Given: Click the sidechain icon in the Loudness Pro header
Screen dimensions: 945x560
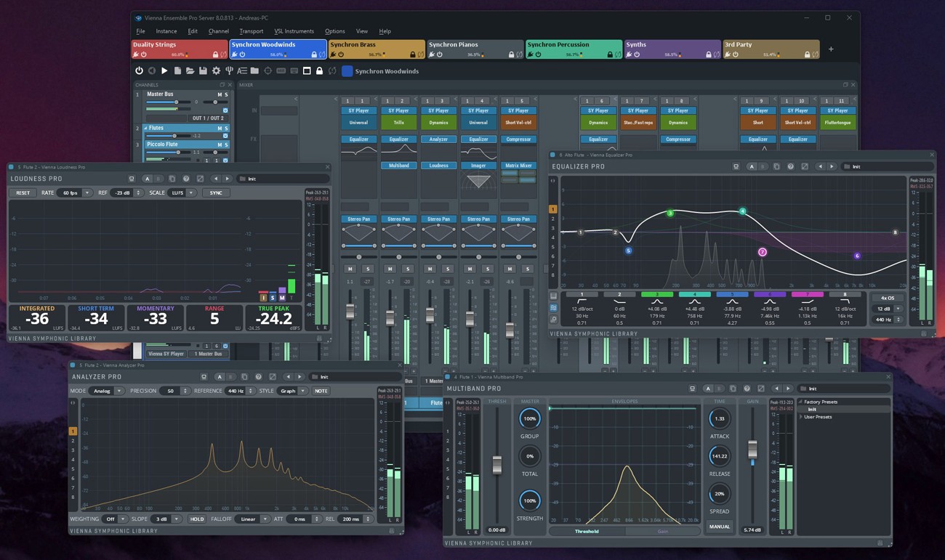Looking at the screenshot, I should [132, 179].
